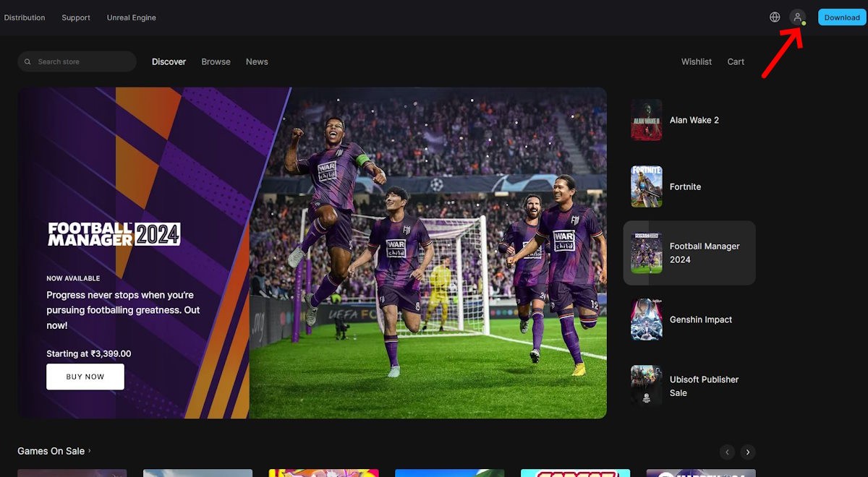Click the NOW AVAILABLE label
This screenshot has height=477, width=868.
tap(73, 278)
